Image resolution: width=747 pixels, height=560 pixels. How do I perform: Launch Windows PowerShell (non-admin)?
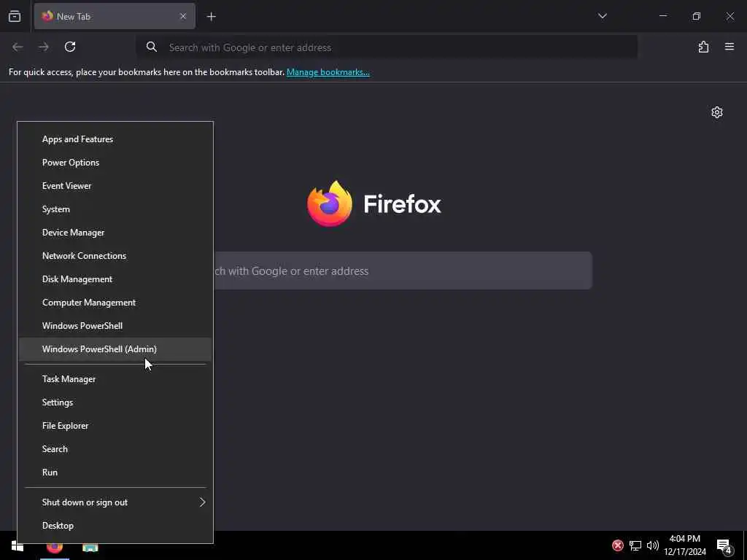[115, 326]
